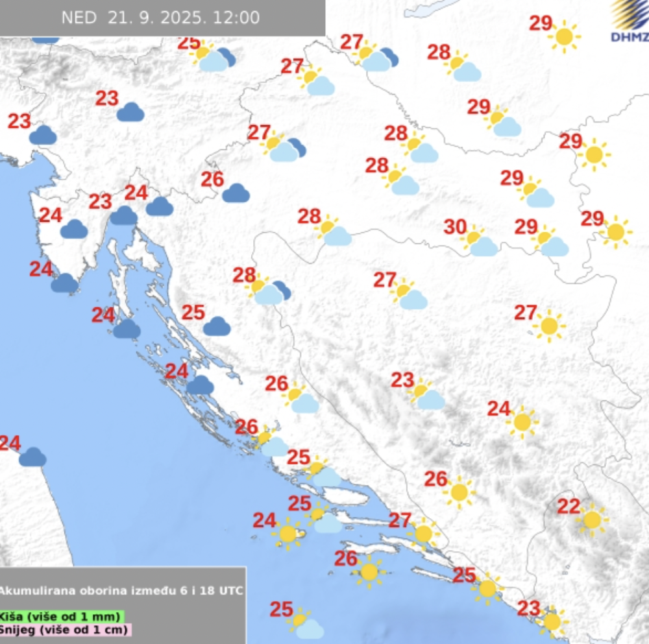Viewport: 649px width, 644px height.
Task: Click the sun icon beside the inland 24
Action: pyautogui.click(x=522, y=422)
